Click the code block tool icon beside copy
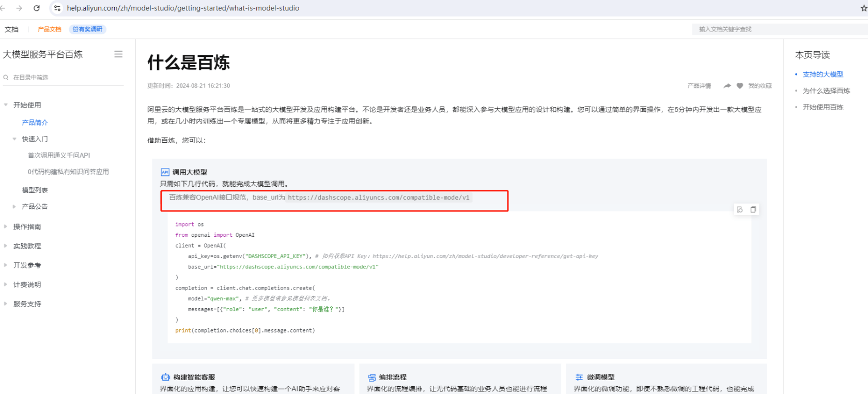Image resolution: width=868 pixels, height=394 pixels. [740, 209]
